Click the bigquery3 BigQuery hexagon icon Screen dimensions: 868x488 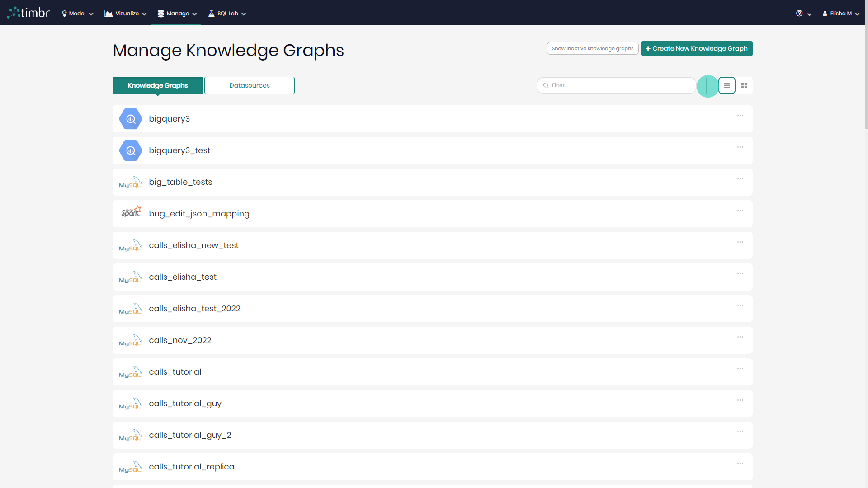click(131, 119)
